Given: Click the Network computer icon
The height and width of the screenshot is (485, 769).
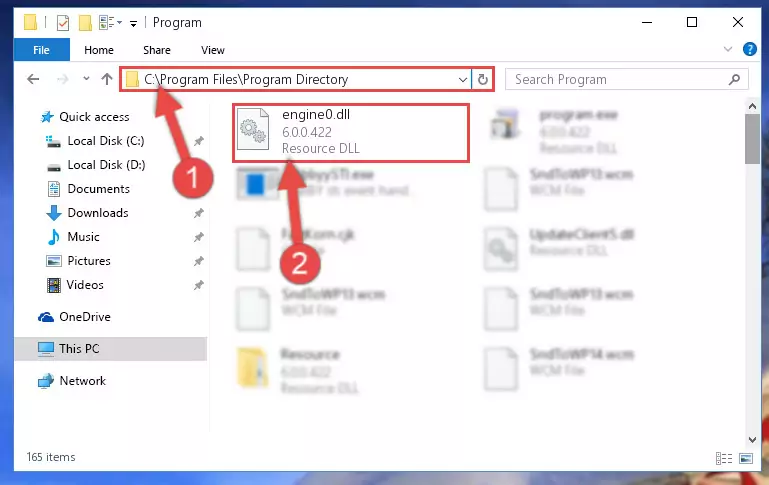Looking at the screenshot, I should pos(46,381).
